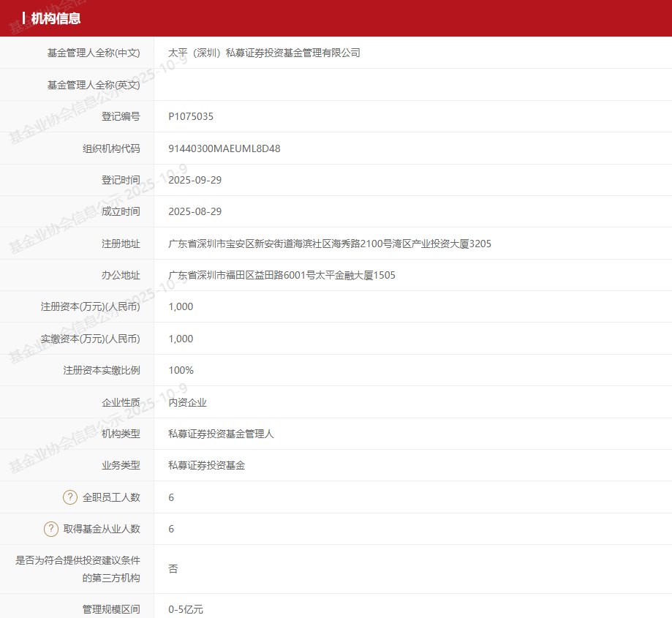Click the registration date 2025-09-29

tap(195, 180)
